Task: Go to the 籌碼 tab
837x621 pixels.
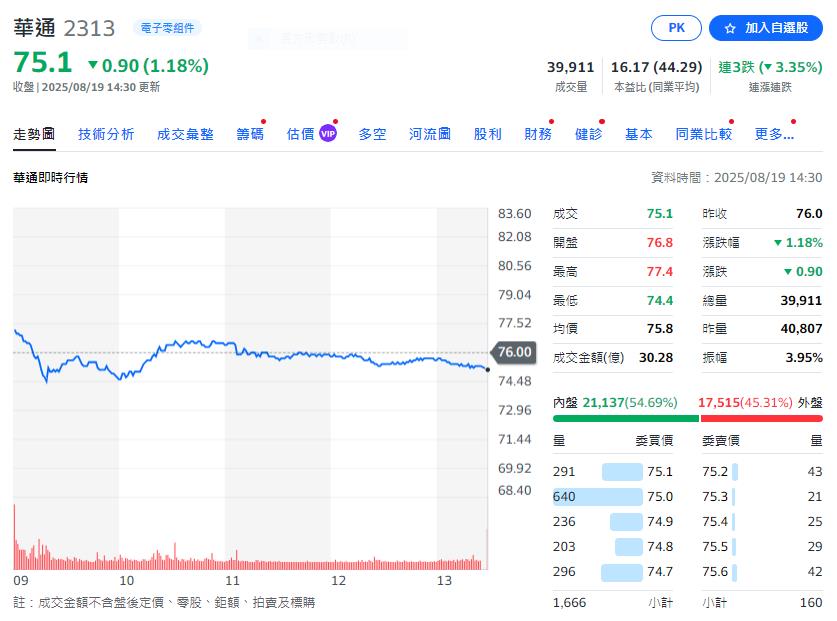Action: (250, 133)
